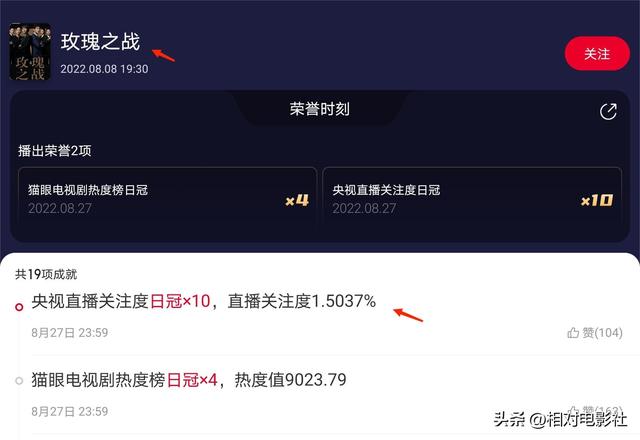Viewport: 640px width, 440px height.
Task: Open the 央视直播关注度日冠 honor card
Action: click(x=472, y=200)
